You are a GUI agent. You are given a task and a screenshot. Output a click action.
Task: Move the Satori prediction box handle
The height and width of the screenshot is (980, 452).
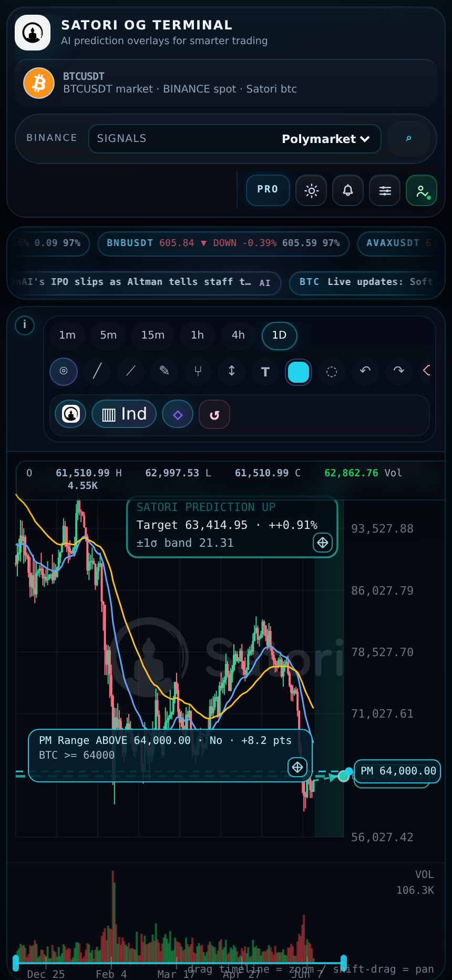pyautogui.click(x=323, y=543)
